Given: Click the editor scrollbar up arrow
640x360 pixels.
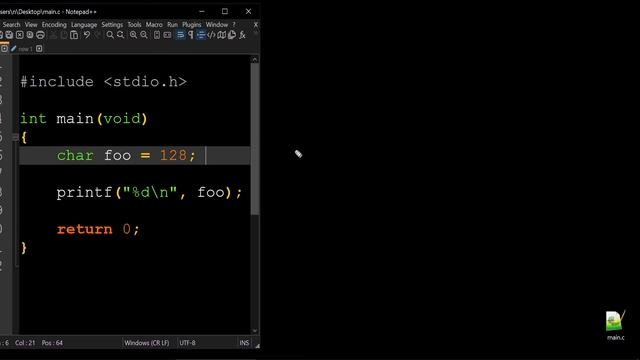Looking at the screenshot, I should point(255,60).
